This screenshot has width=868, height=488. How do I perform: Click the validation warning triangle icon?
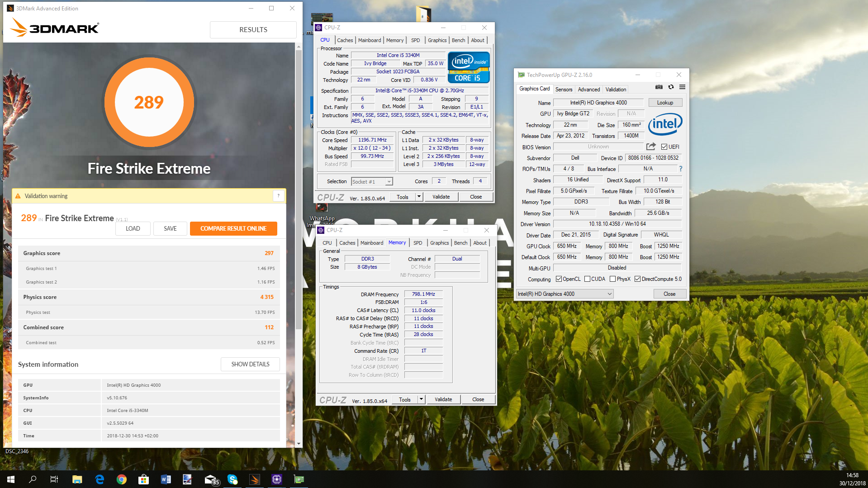[x=18, y=196]
